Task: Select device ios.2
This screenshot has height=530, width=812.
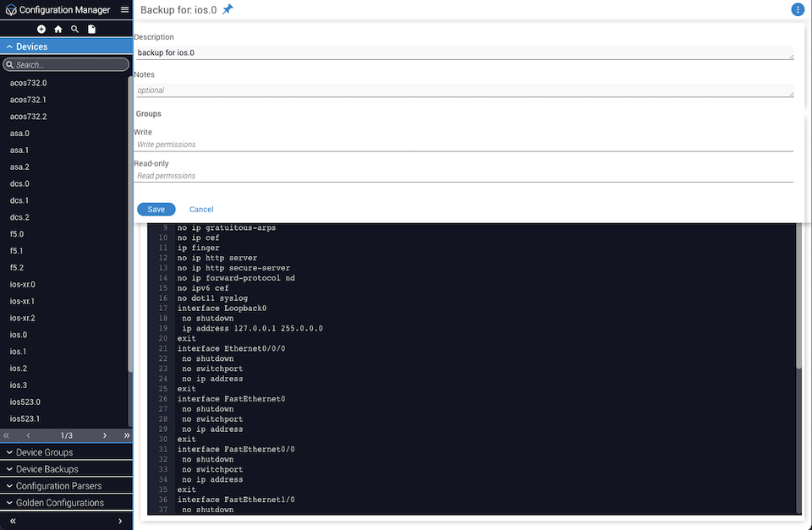Action: (18, 369)
